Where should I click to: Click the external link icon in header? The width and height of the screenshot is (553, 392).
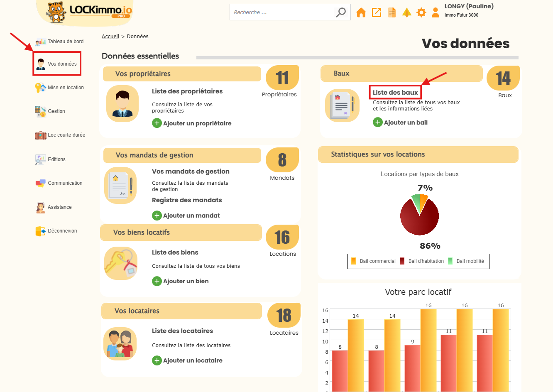tap(377, 12)
